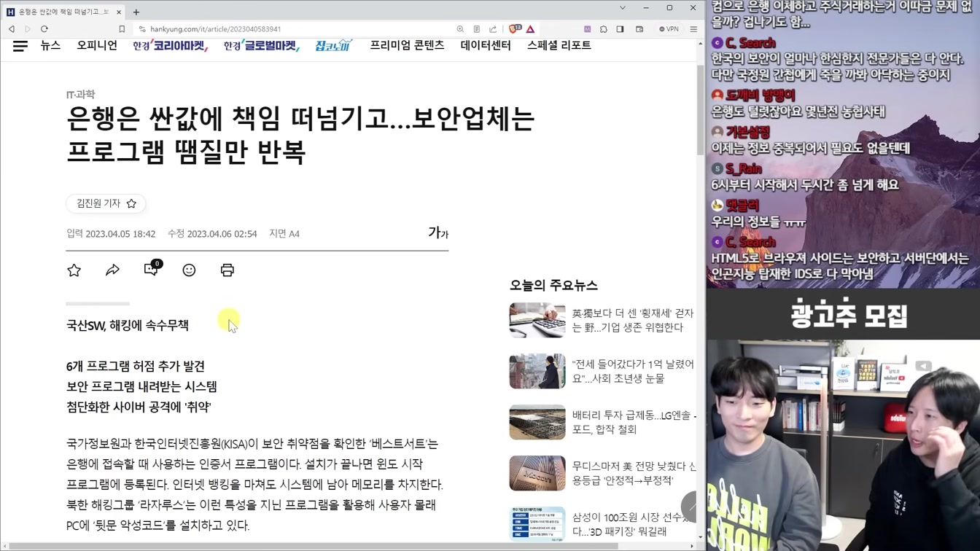Open the purple extension icon in the toolbar
Image resolution: width=980 pixels, height=551 pixels.
coord(587,29)
